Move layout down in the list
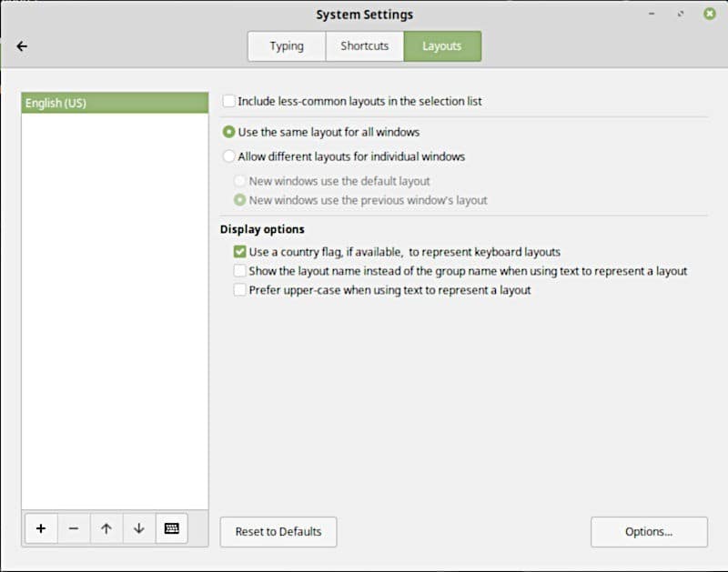 pyautogui.click(x=139, y=528)
